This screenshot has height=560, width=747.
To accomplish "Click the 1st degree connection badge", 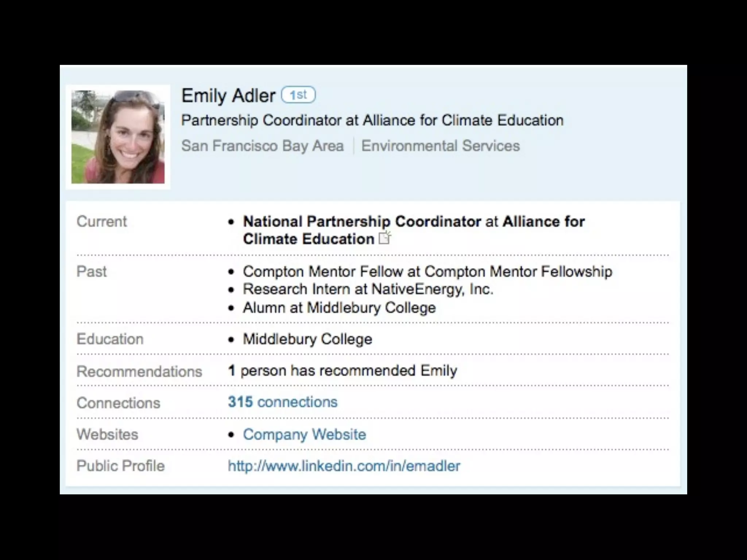I will click(x=298, y=95).
